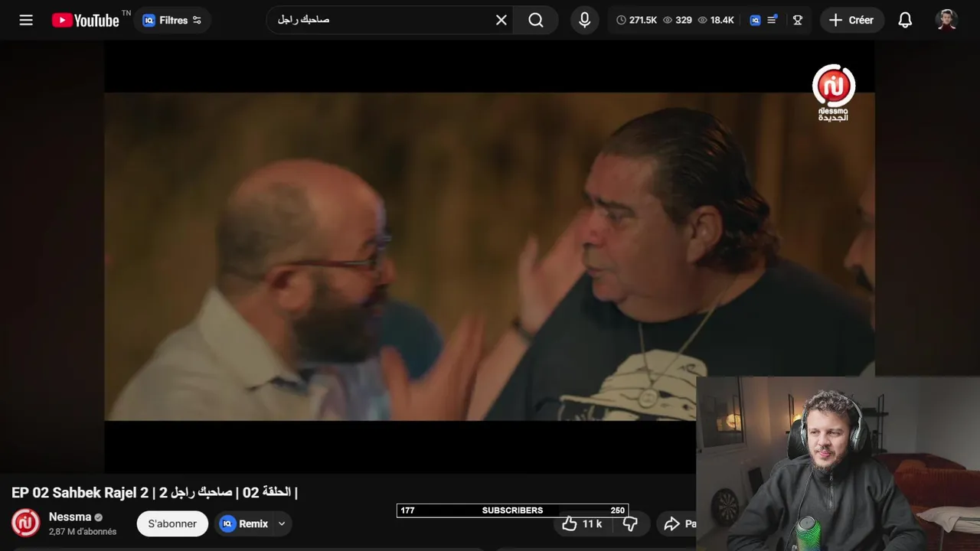
Task: Click the video title EP 02 Sahbek Rajel
Action: click(x=155, y=492)
